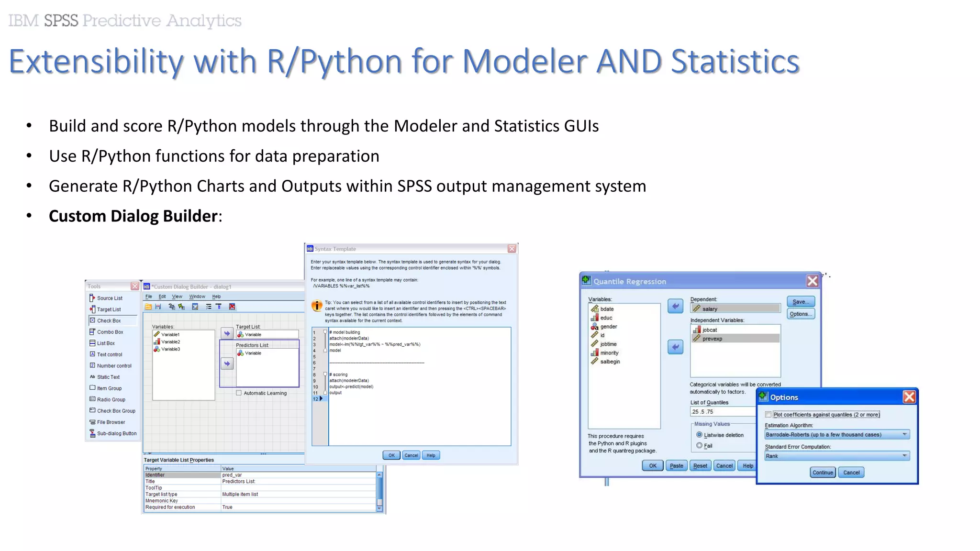The height and width of the screenshot is (551, 980).
Task: Click move arrow next to Predictors List
Action: tap(227, 364)
